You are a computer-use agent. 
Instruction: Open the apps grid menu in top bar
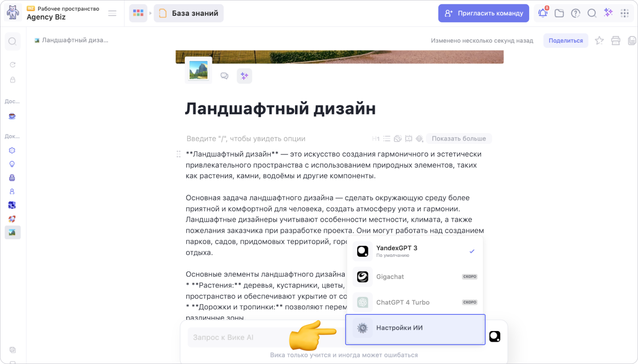pos(624,13)
